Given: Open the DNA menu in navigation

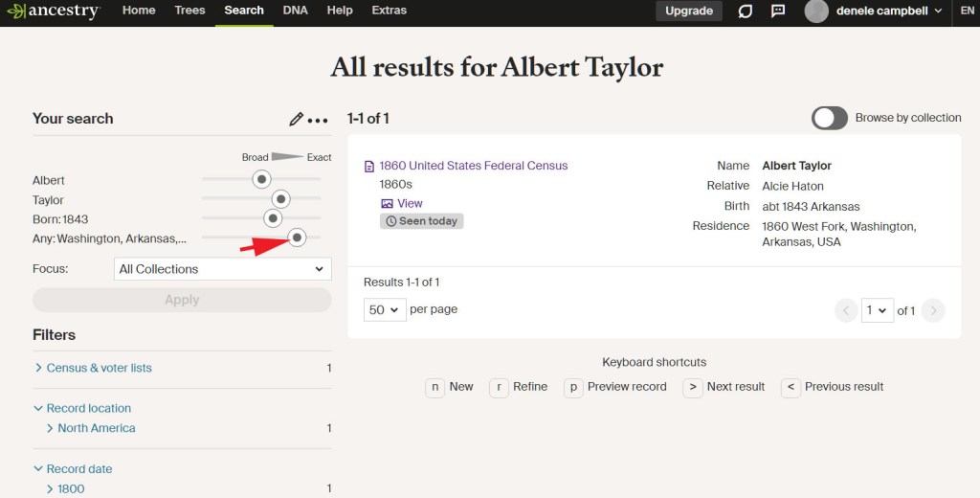Looking at the screenshot, I should tap(295, 11).
